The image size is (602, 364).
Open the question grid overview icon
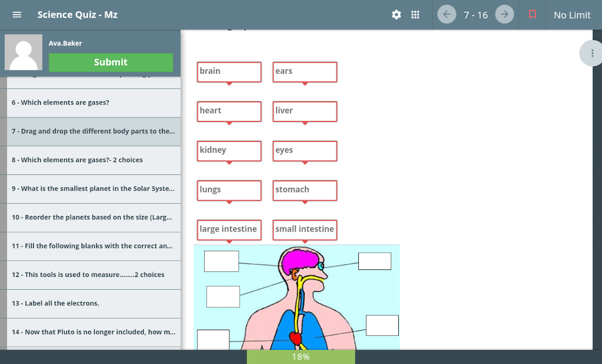click(x=415, y=15)
